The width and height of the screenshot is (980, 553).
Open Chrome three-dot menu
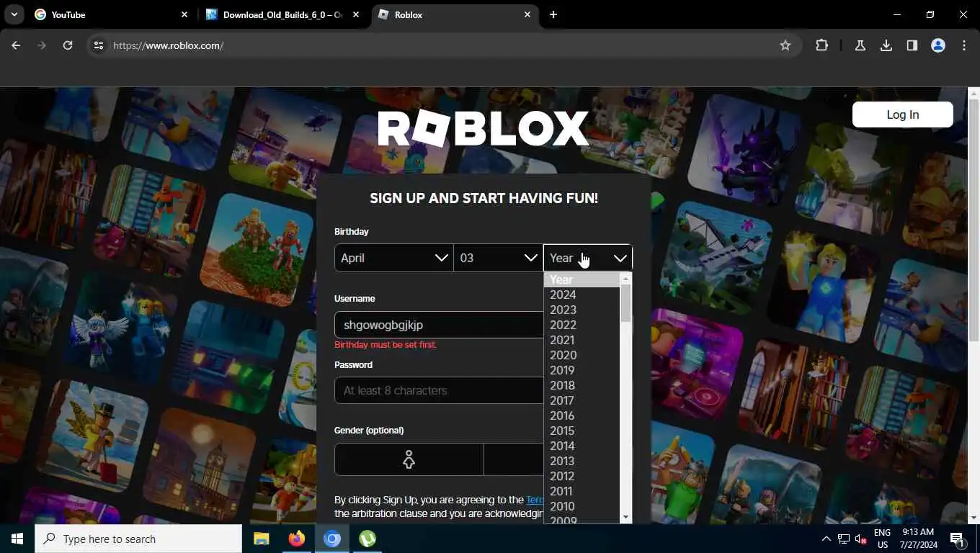click(964, 45)
